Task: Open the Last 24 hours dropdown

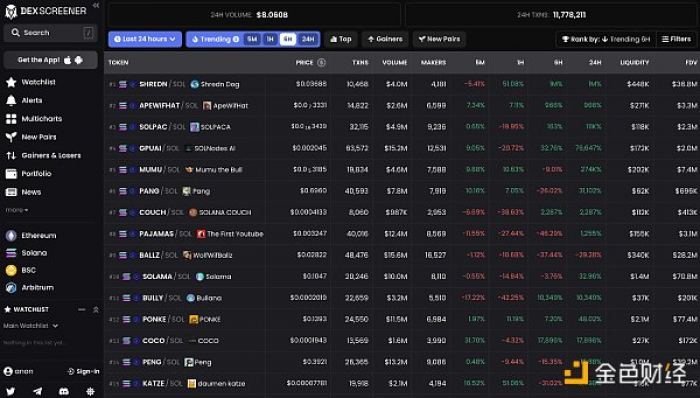Action: (145, 39)
